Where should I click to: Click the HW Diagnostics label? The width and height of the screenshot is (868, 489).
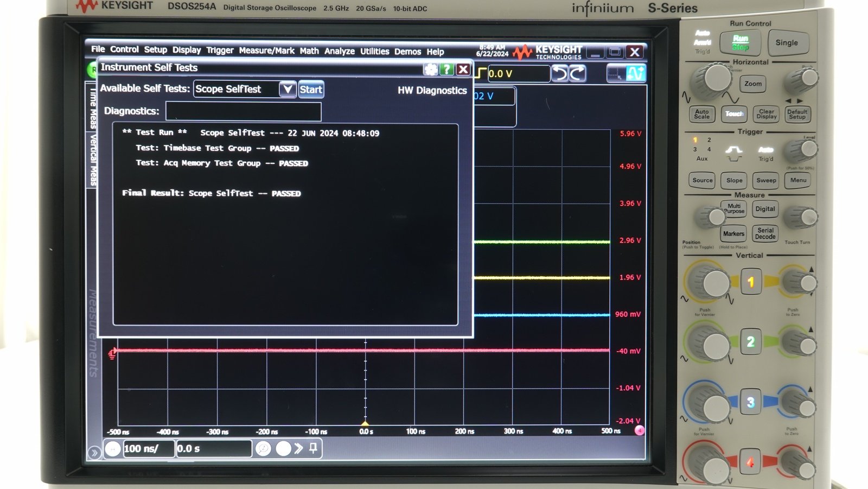pyautogui.click(x=432, y=91)
